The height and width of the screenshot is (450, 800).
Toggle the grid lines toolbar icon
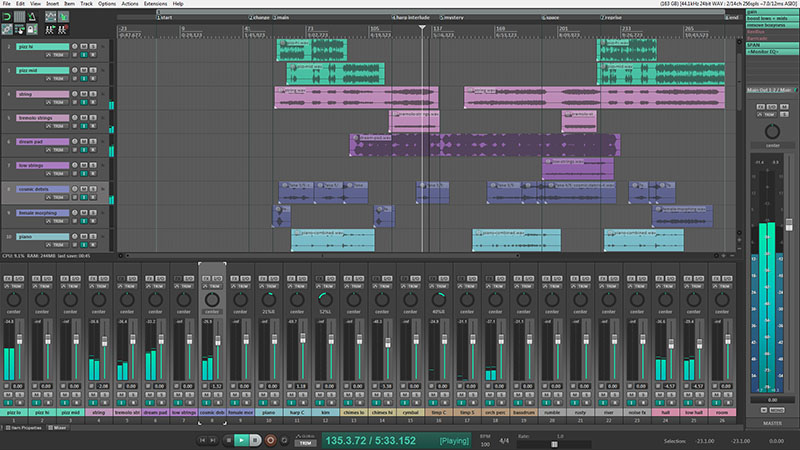(x=19, y=17)
